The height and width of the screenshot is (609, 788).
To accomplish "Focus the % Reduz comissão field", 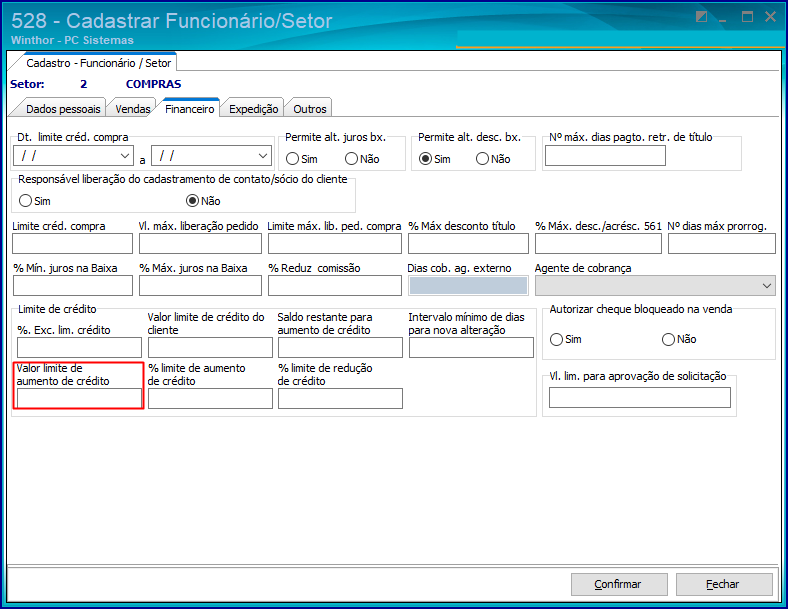I will point(335,286).
